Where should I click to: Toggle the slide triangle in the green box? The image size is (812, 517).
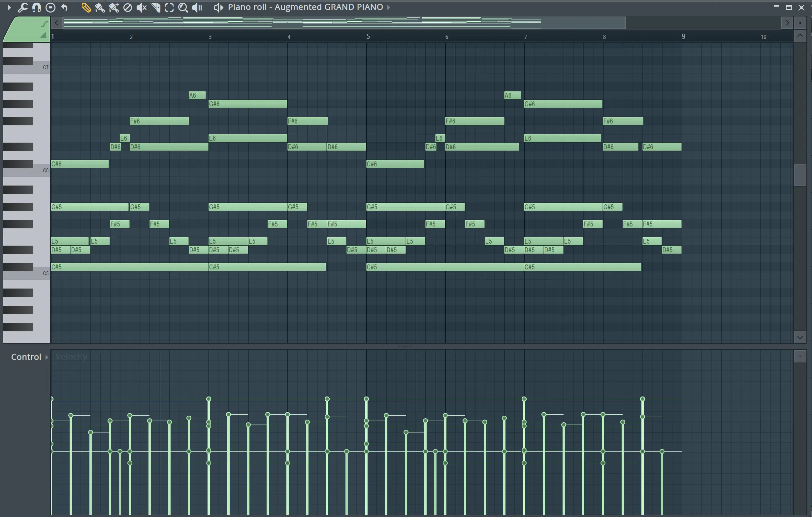click(x=43, y=35)
